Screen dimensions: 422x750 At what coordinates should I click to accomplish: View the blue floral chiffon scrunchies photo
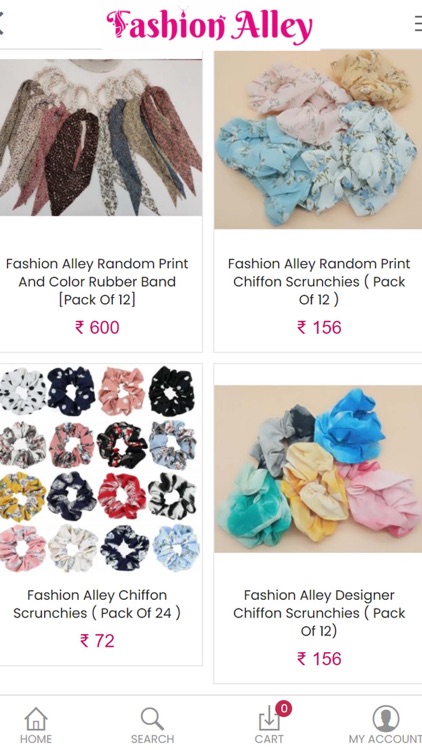pyautogui.click(x=318, y=139)
